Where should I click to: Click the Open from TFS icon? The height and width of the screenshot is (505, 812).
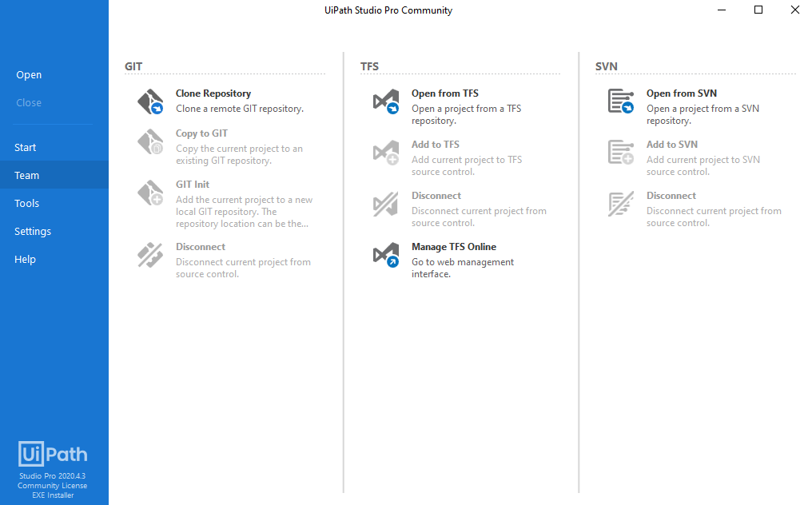point(386,101)
